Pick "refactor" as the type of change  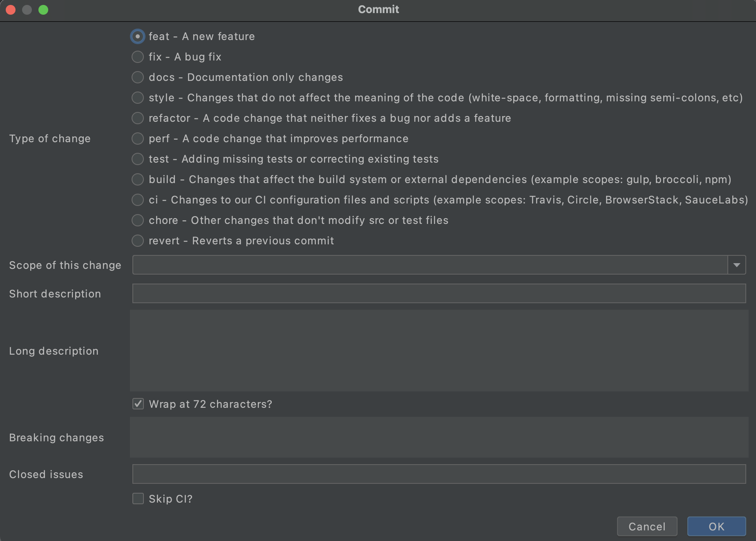click(x=138, y=118)
